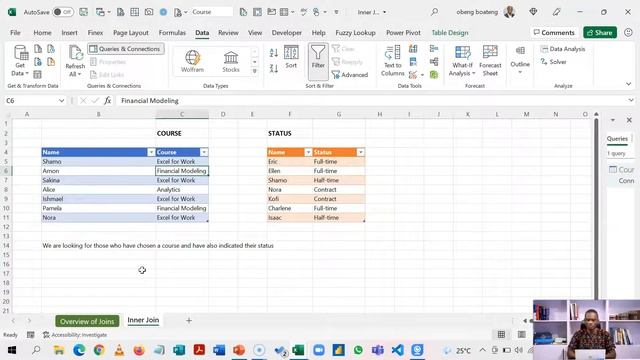Click the Search magnifier in title bar
Viewport: 640px width, 360px height.
coord(434,12)
